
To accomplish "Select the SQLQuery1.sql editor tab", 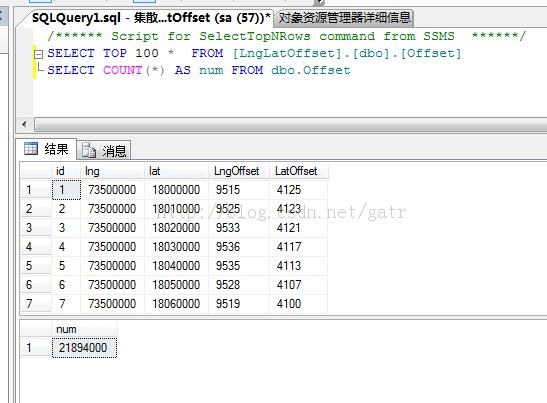I will pos(151,17).
